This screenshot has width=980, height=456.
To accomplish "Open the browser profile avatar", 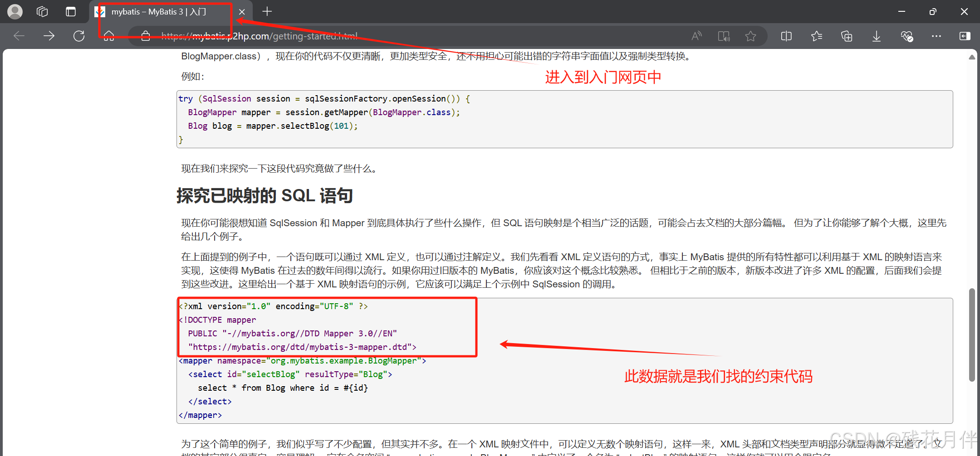I will coord(15,12).
